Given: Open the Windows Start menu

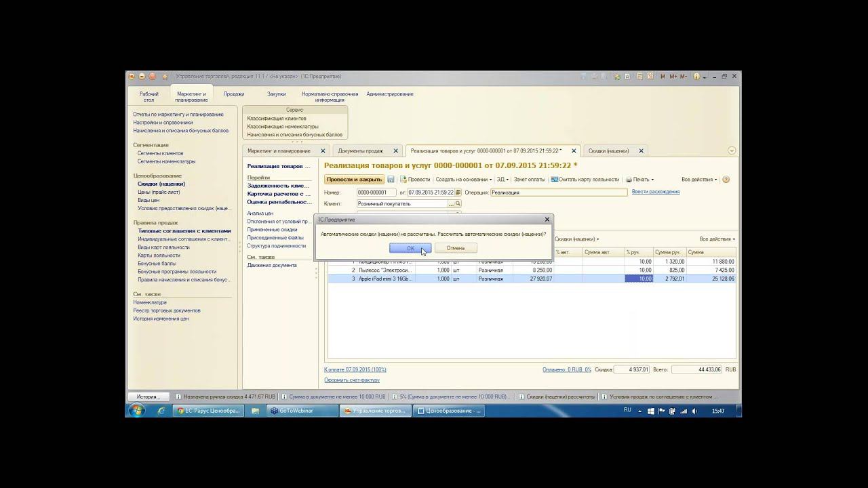Looking at the screenshot, I should pyautogui.click(x=136, y=411).
